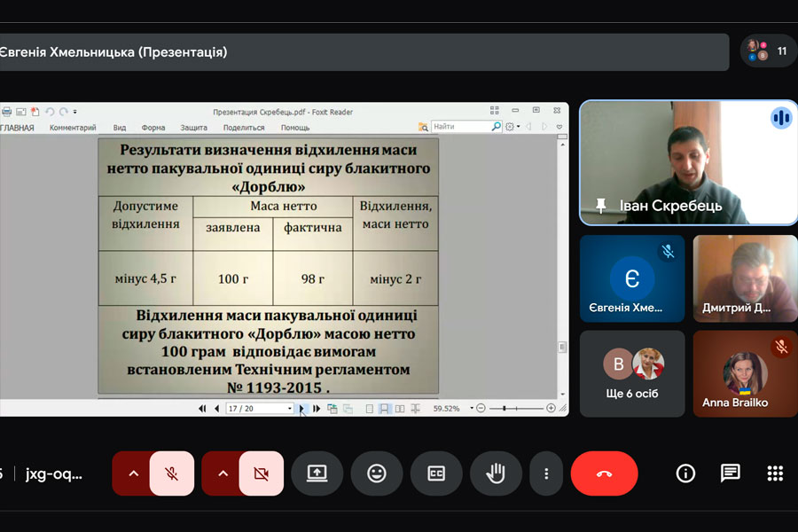Viewport: 798px width, 532px height.
Task: Go to the next PDF page
Action: 301,408
